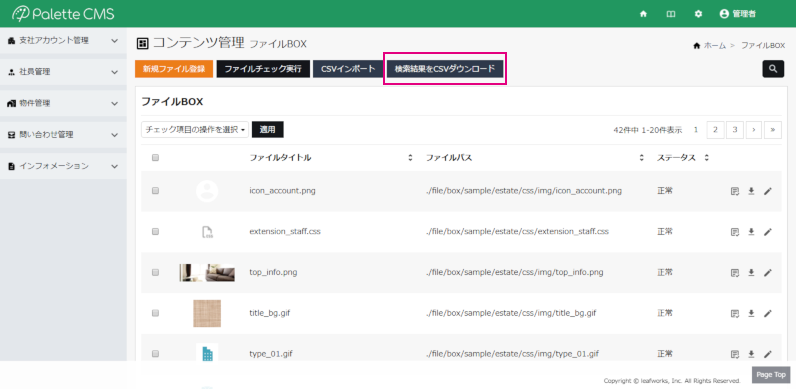796x389 pixels.
Task: Download icon for icon_account.png row
Action: pyautogui.click(x=751, y=191)
